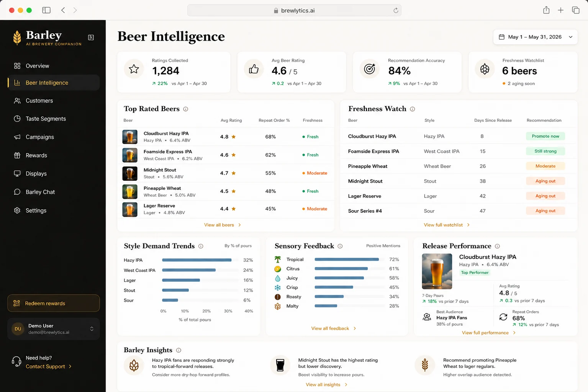Open info icon beside Top Rated Beers
Image resolution: width=588 pixels, height=392 pixels.
pos(186,109)
